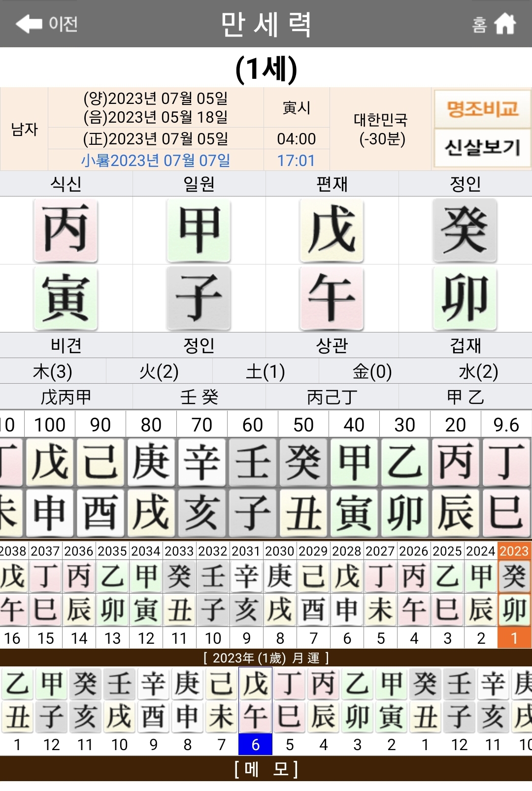
Task: Tap the 丁 monthly stem above month 5
Action: click(289, 684)
